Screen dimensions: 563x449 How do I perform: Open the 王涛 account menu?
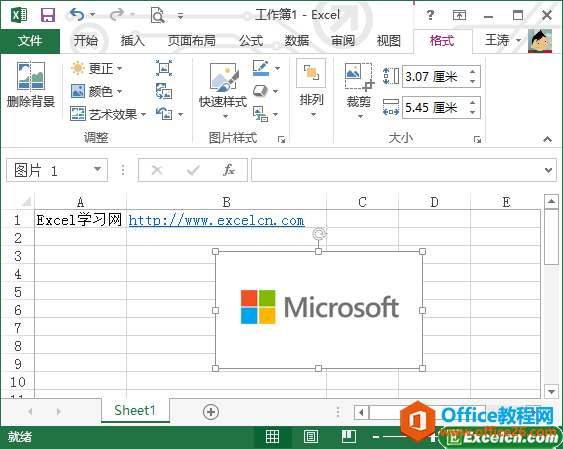(x=503, y=40)
